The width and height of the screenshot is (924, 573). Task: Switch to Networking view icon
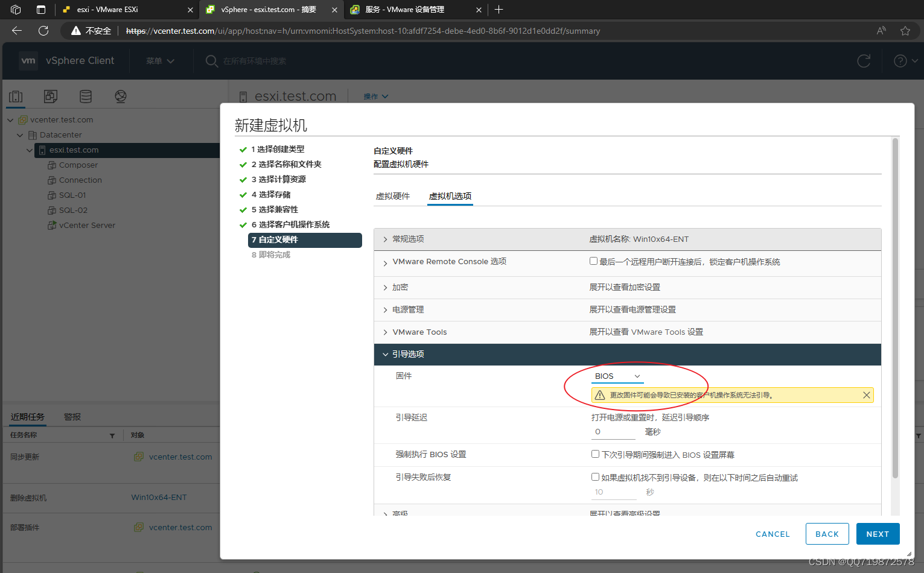(x=121, y=97)
